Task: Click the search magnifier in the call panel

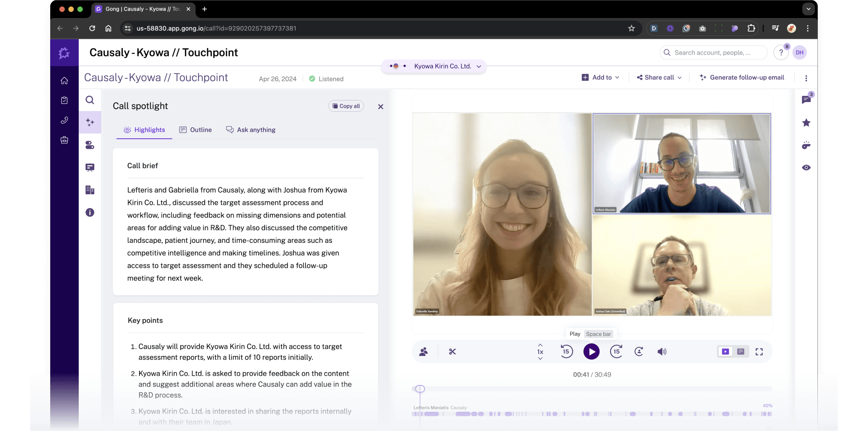Action: click(90, 100)
